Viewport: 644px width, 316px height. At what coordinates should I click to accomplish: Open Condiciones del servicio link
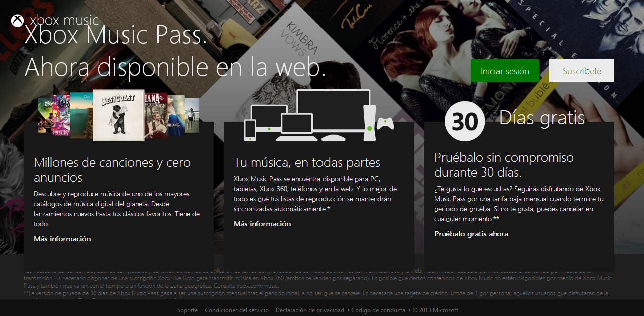tap(237, 310)
